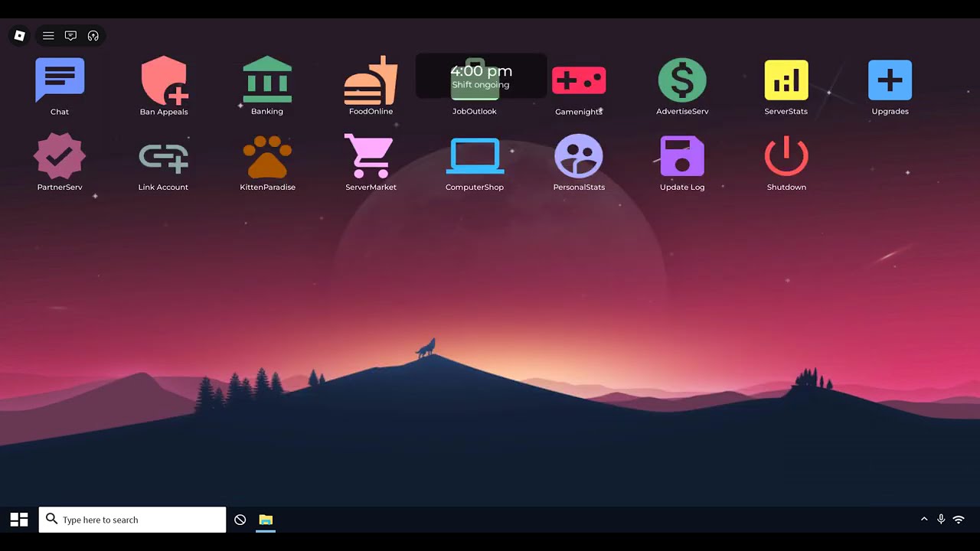This screenshot has width=980, height=551.
Task: Open the KittenParadise paw icon
Action: 267,157
